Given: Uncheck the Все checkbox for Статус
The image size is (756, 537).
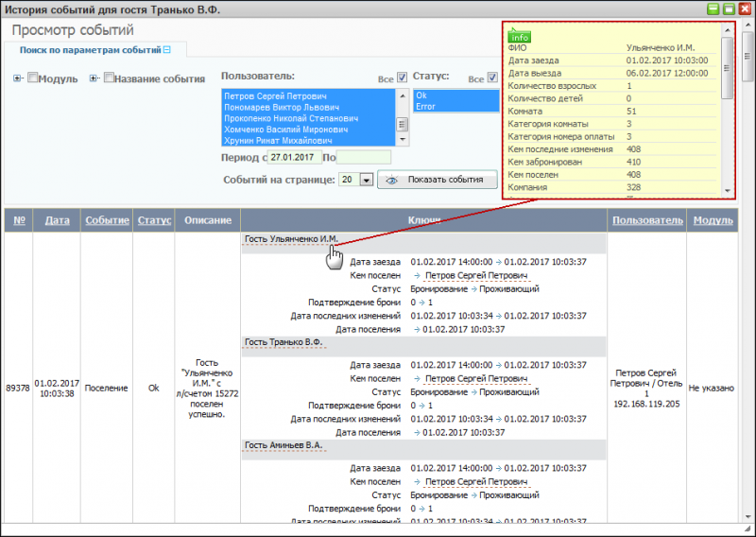Looking at the screenshot, I should pos(491,78).
